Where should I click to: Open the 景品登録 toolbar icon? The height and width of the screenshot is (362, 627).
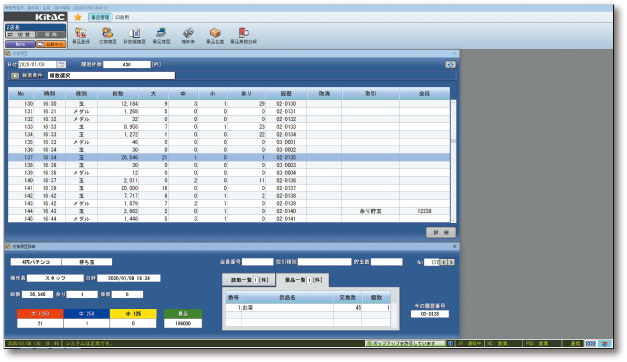[81, 35]
